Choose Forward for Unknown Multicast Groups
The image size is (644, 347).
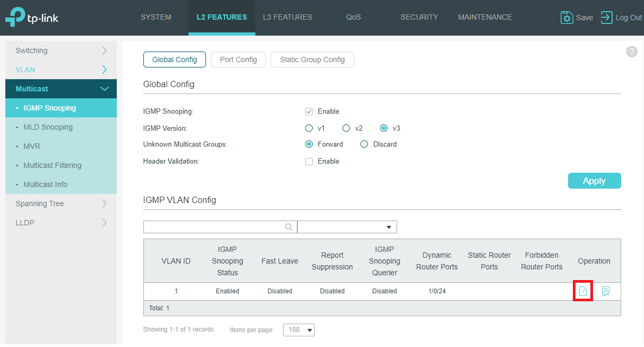(309, 145)
